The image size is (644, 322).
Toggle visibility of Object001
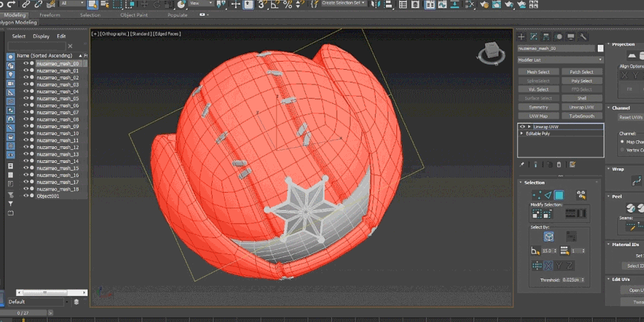[x=26, y=197]
